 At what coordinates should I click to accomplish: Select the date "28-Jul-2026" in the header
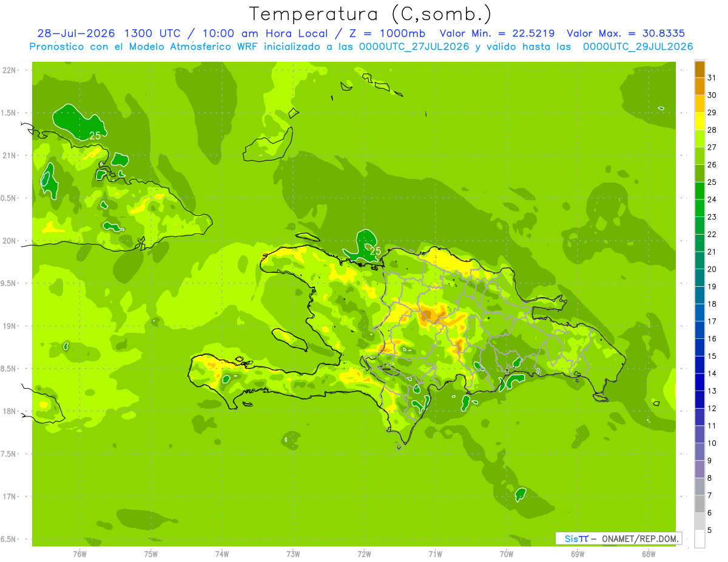76,33
